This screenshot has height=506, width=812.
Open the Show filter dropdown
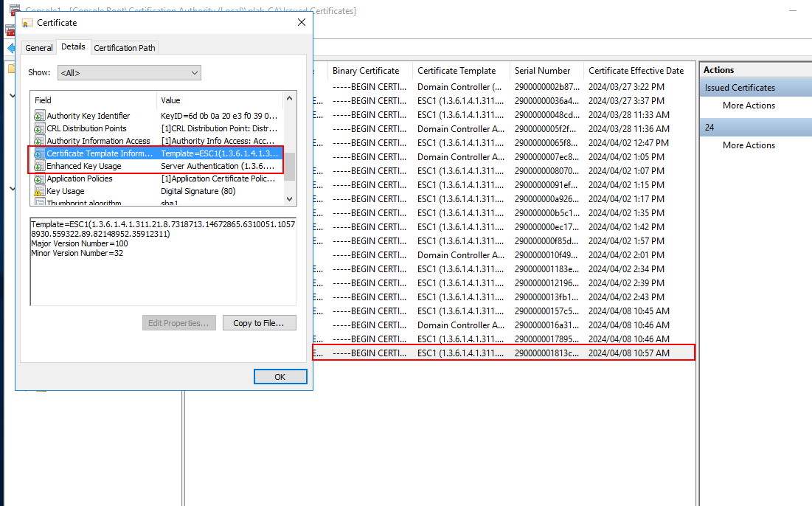[129, 72]
